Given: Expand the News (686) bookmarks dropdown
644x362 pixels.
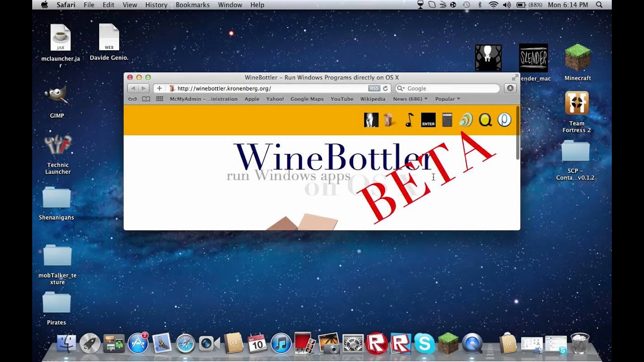Looking at the screenshot, I should point(410,99).
